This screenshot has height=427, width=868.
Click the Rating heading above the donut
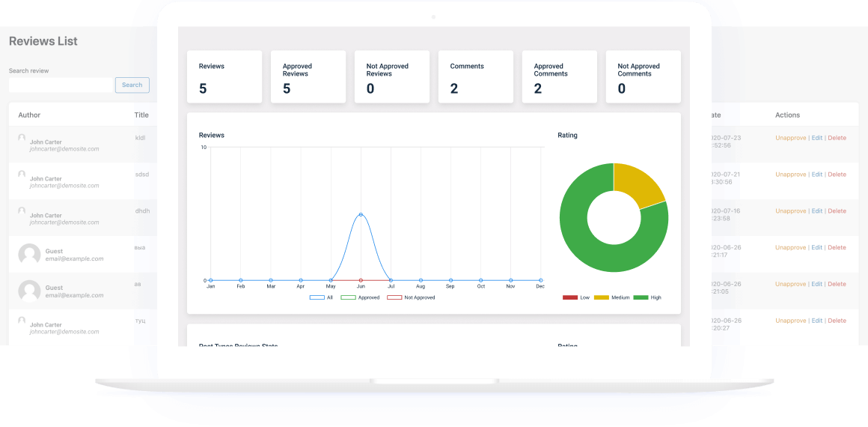pyautogui.click(x=567, y=136)
